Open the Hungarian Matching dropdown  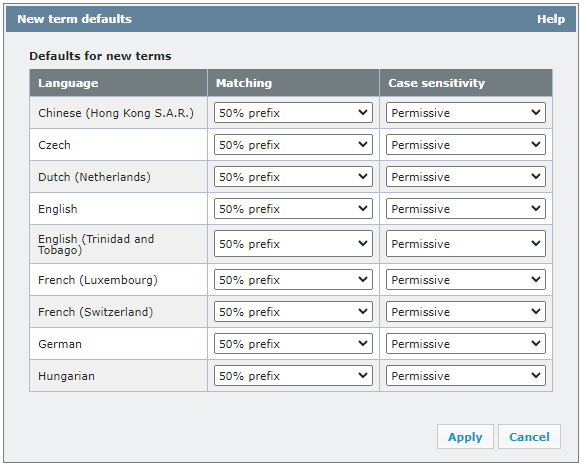(x=293, y=375)
